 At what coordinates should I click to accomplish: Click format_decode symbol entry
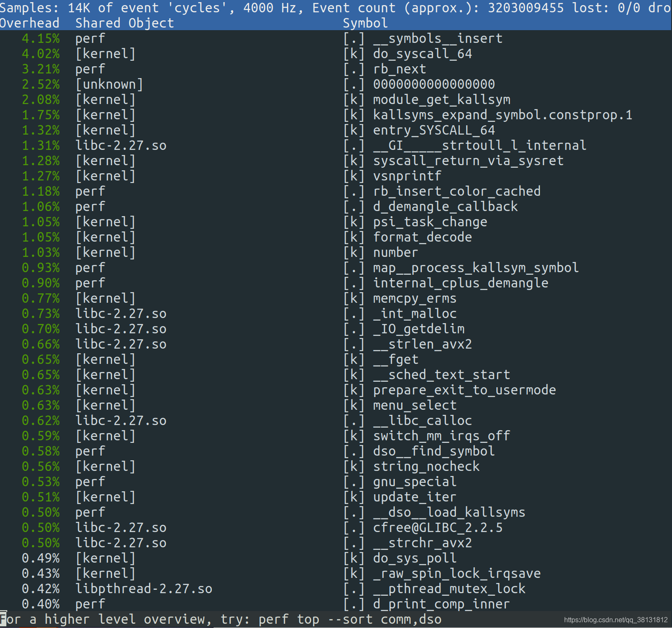coord(422,237)
